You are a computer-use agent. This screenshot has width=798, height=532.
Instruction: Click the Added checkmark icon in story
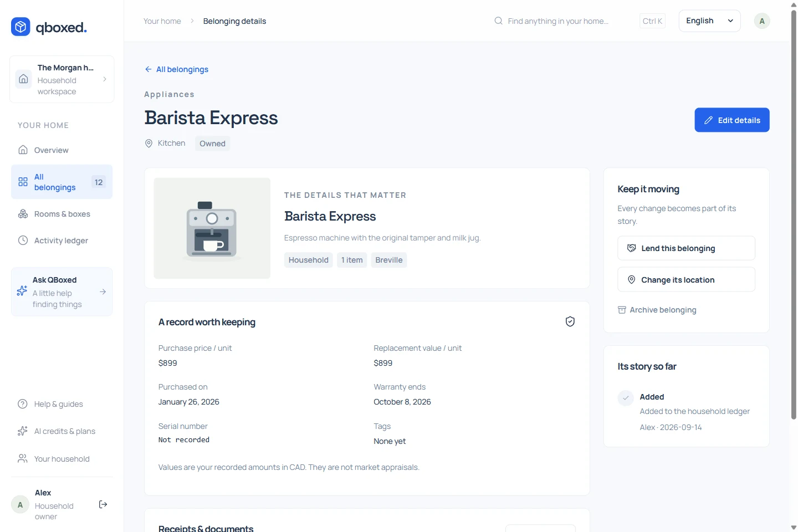[626, 398]
